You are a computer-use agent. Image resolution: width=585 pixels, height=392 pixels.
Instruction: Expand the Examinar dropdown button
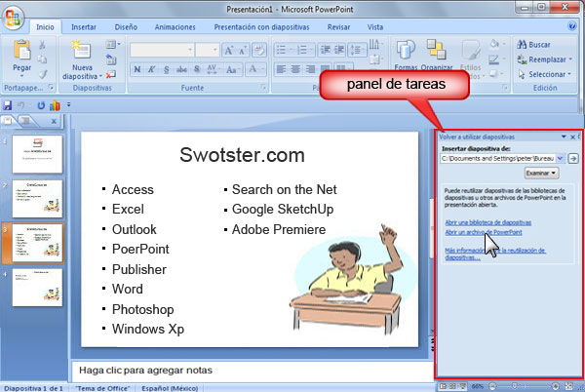click(541, 173)
